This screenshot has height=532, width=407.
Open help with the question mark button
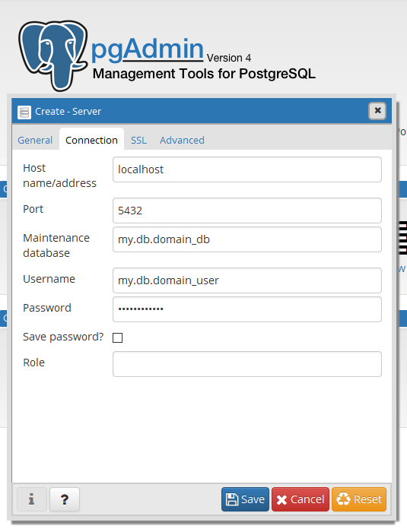(x=65, y=499)
